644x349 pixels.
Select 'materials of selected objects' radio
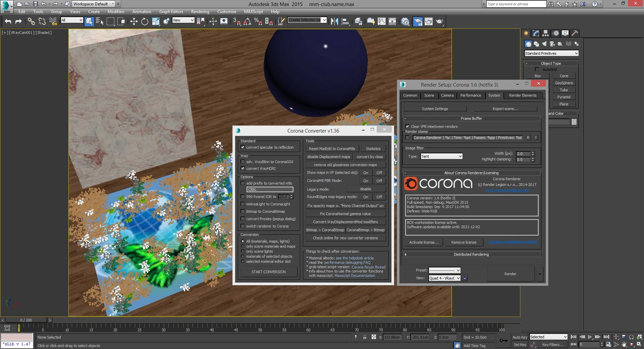(243, 256)
